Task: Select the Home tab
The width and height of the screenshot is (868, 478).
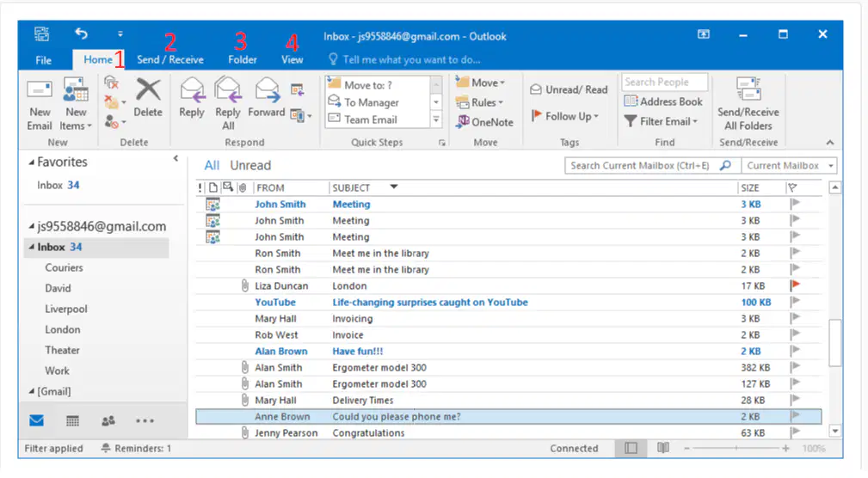Action: coord(98,60)
